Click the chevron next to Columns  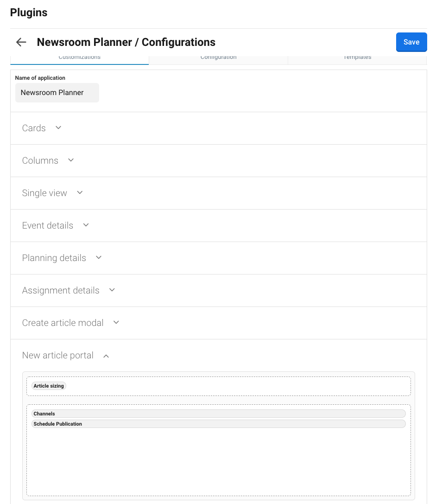click(x=71, y=160)
